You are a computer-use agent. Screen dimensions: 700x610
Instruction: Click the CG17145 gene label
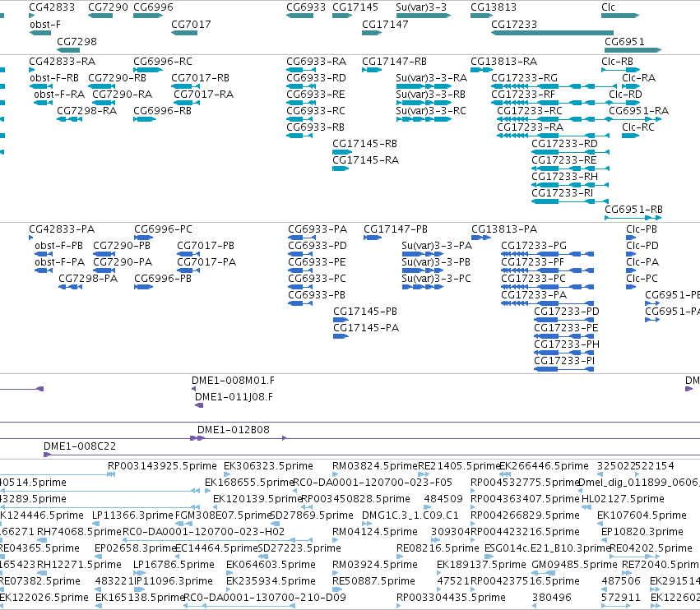click(355, 7)
